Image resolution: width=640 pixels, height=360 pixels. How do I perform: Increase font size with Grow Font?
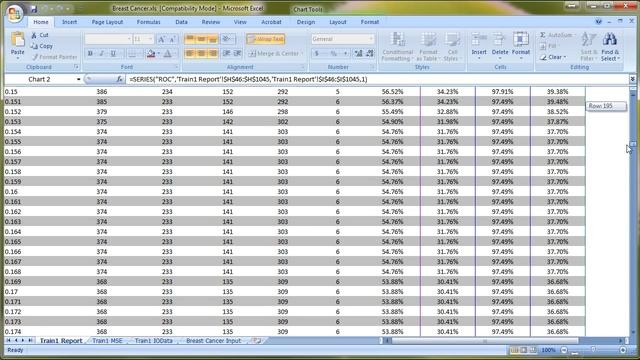(161, 39)
